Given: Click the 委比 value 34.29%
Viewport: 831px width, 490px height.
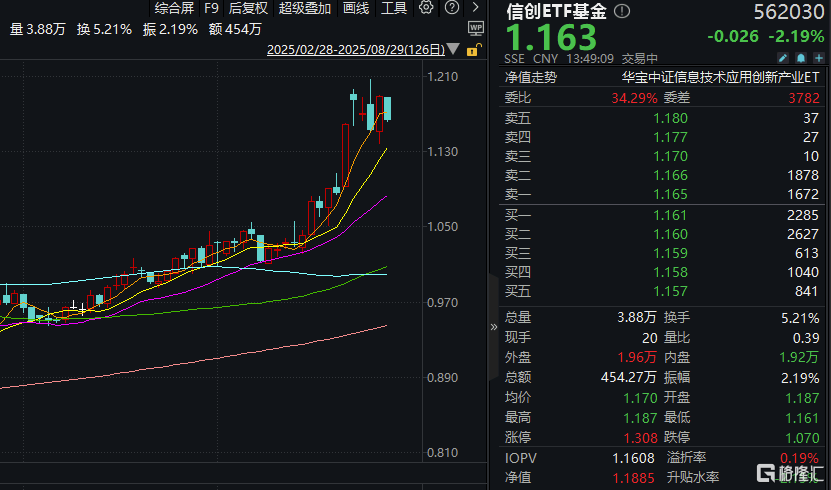Looking at the screenshot, I should pyautogui.click(x=634, y=98).
